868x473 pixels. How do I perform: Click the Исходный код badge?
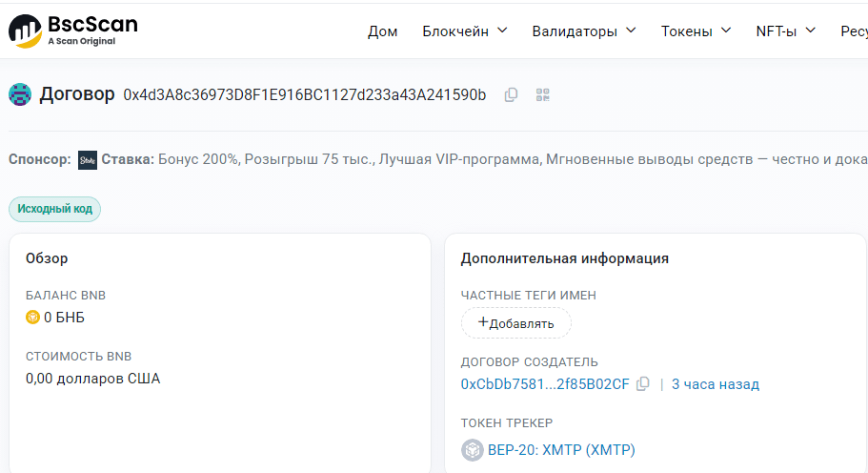(55, 209)
